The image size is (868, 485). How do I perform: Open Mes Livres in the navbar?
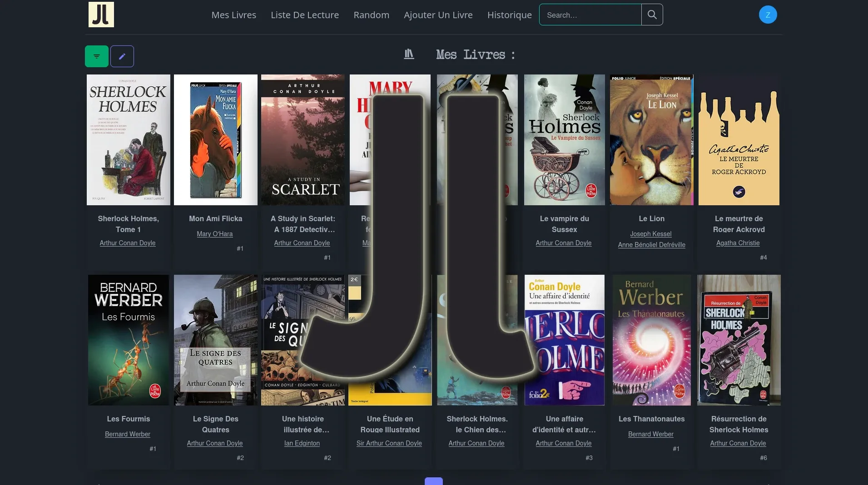[x=233, y=15]
